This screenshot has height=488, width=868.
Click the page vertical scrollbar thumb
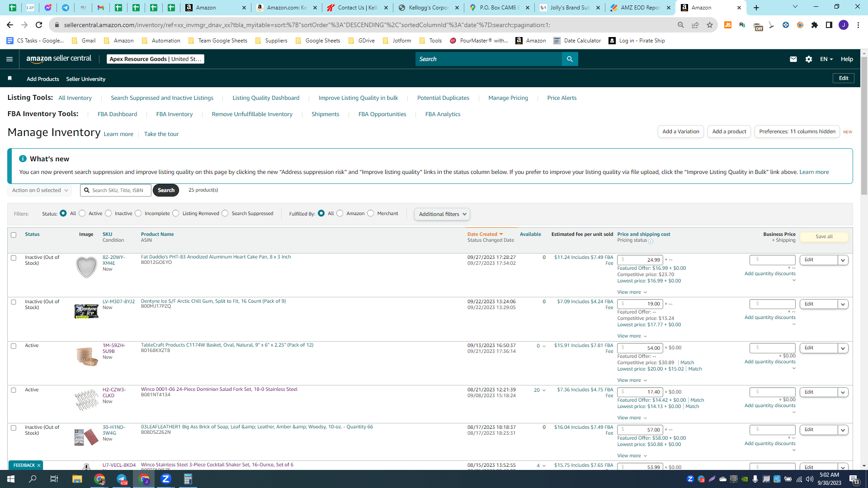(x=864, y=127)
